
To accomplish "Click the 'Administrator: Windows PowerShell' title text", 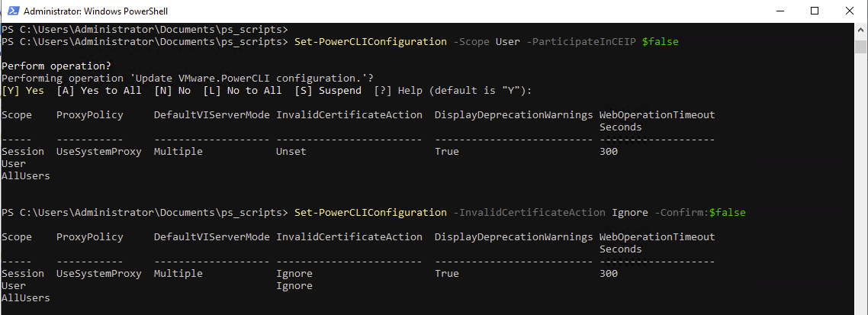I will (x=96, y=11).
